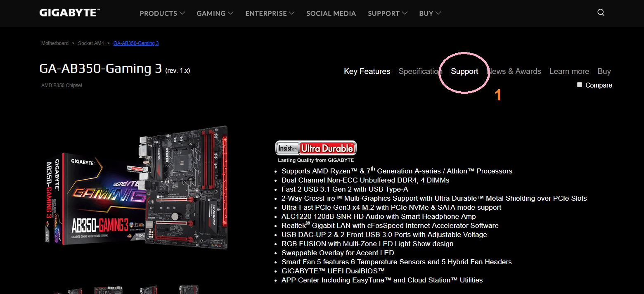Open the SOCIAL MEDIA menu item

click(331, 13)
